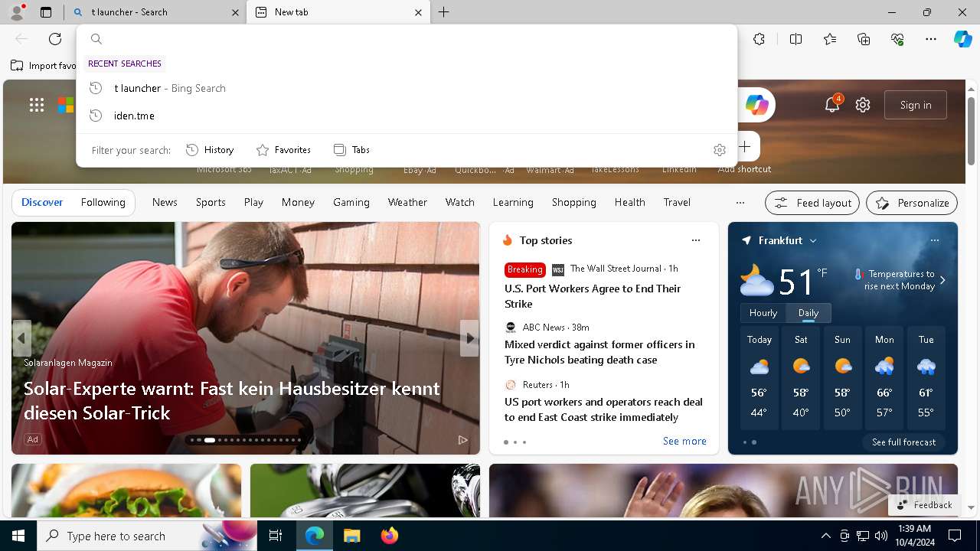This screenshot has width=980, height=551.
Task: Switch to t launcher Search tab
Action: pyautogui.click(x=156, y=12)
